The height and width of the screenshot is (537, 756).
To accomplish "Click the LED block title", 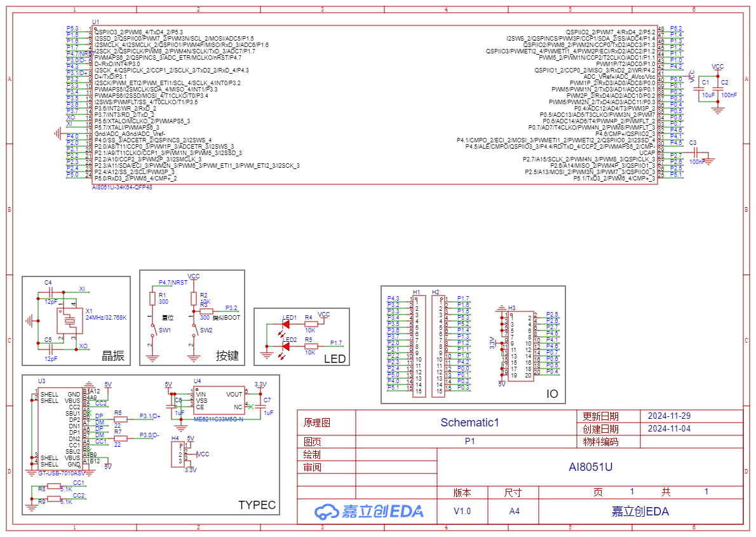I will [x=335, y=358].
